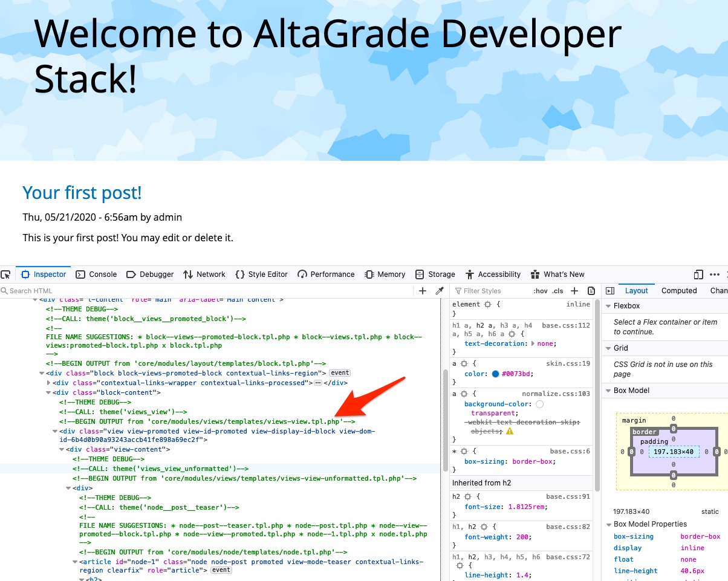
Task: Open the Network tab
Action: point(204,274)
